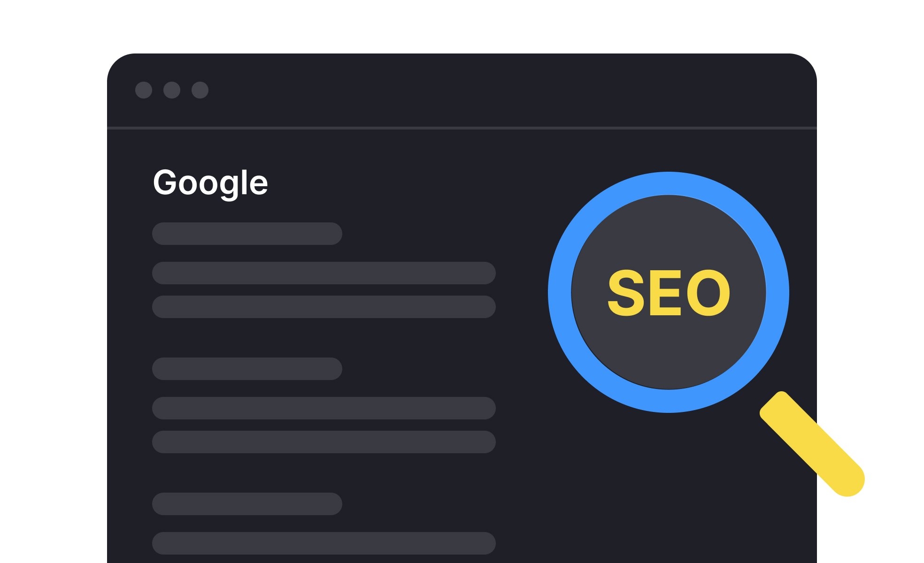924x563 pixels.
Task: Click the yellow magnifying glass handle
Action: pos(812,443)
